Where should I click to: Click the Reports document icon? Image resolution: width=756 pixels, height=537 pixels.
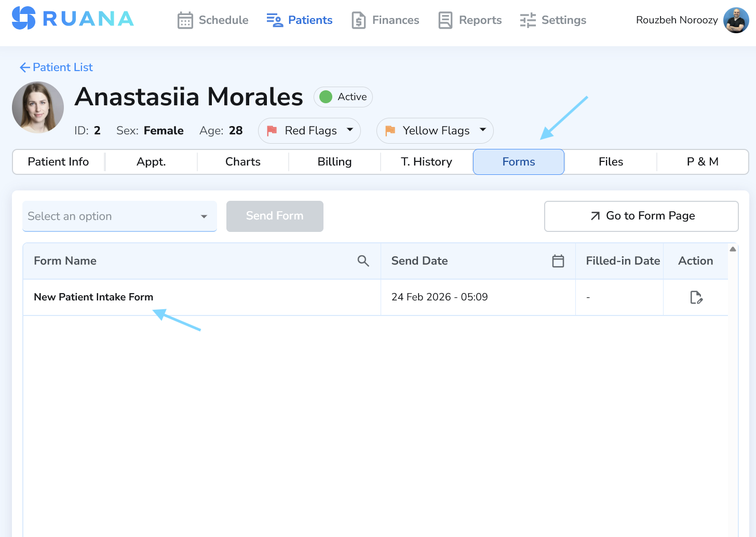[x=446, y=20]
